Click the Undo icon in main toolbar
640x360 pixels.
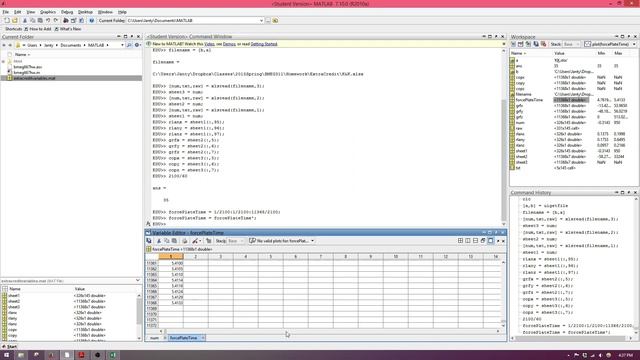click(x=48, y=20)
